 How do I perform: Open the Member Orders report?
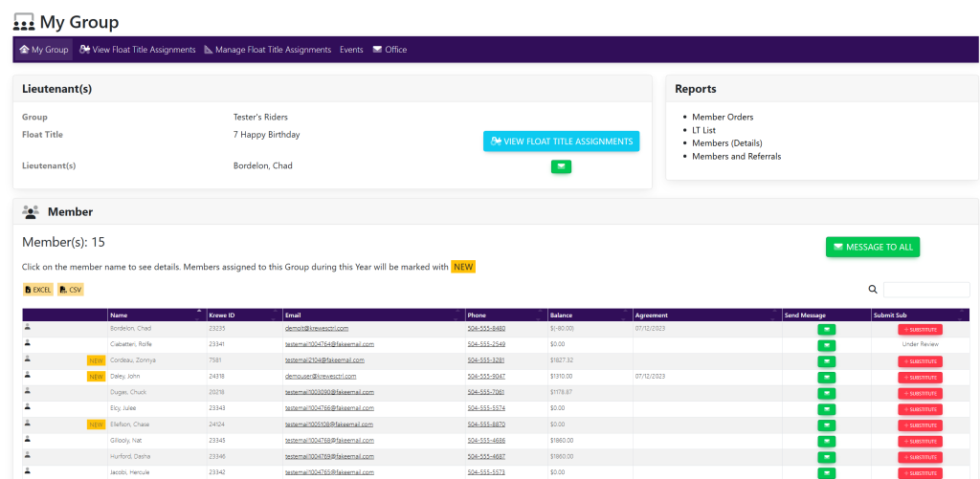point(723,117)
